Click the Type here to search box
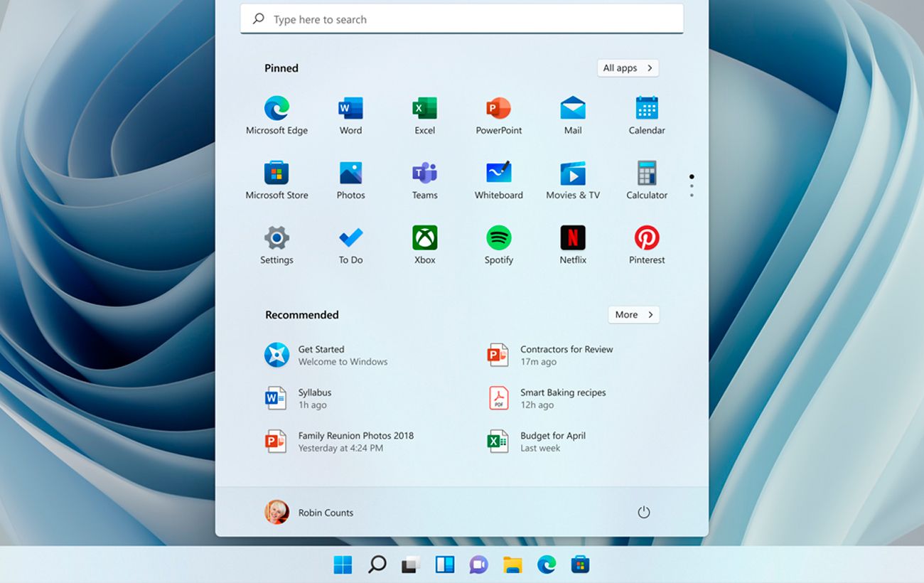Viewport: 924px width, 583px height. point(462,20)
